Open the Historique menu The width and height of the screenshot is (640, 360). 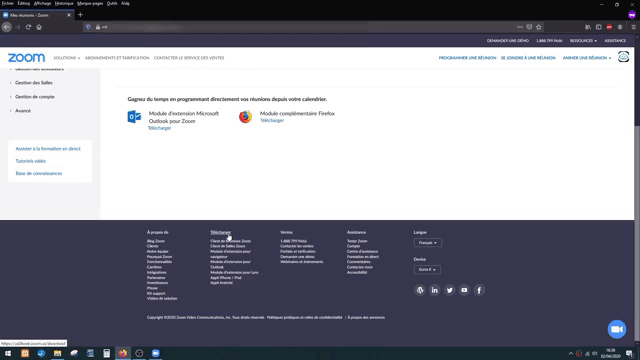64,3
